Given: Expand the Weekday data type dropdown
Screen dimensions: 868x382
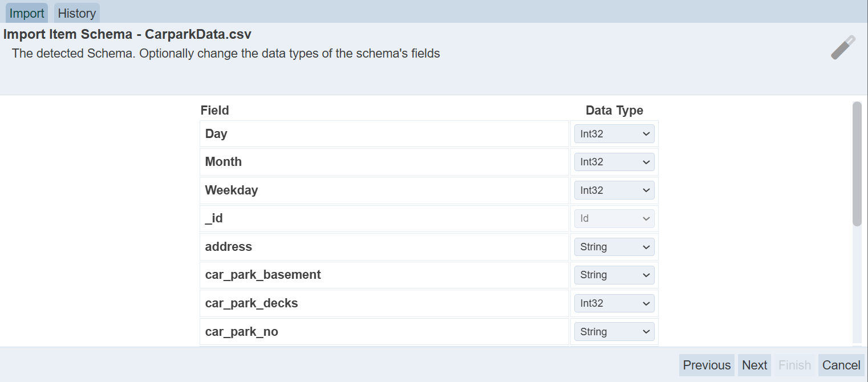Looking at the screenshot, I should 614,190.
